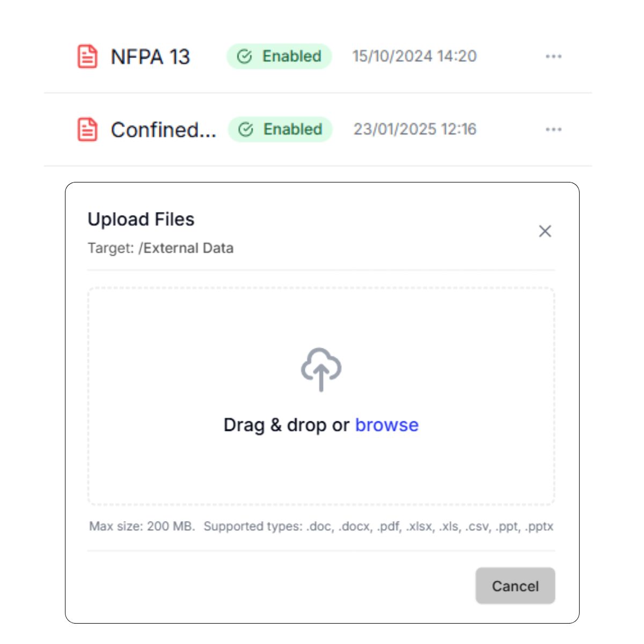Click the checkmark icon in NFPA 13 Enabled badge
The height and width of the screenshot is (644, 644).
tap(245, 56)
